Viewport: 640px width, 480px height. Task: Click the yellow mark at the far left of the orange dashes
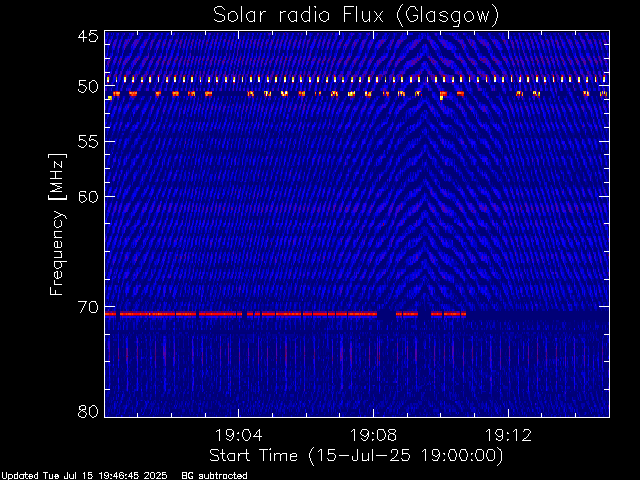(x=109, y=97)
